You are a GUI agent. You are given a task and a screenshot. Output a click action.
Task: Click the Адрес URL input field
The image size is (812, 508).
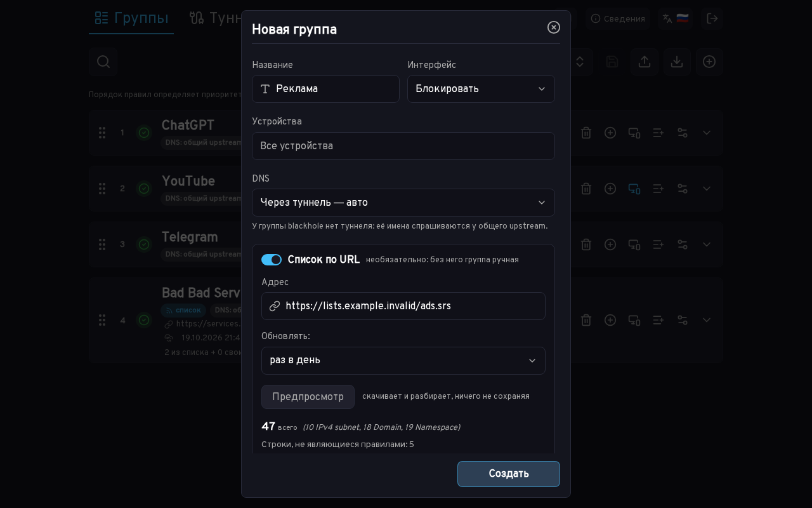click(x=403, y=306)
